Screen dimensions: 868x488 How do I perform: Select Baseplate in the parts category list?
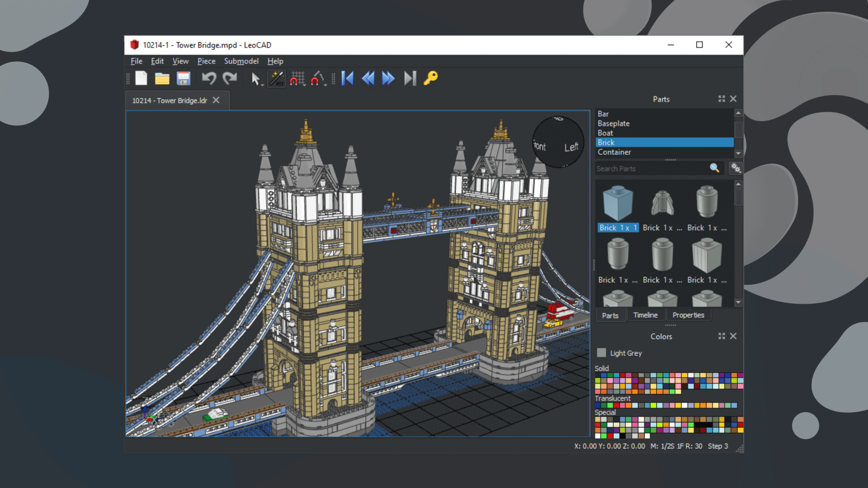665,123
